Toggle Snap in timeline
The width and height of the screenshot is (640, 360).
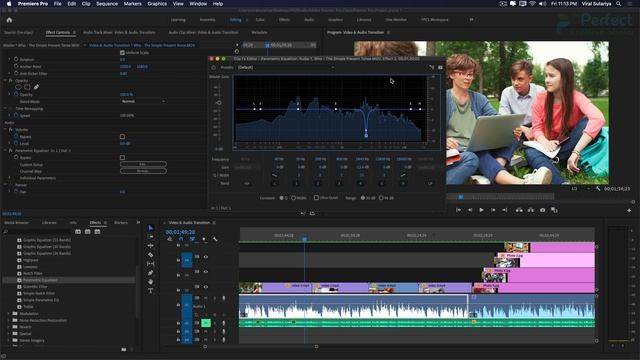(181, 239)
